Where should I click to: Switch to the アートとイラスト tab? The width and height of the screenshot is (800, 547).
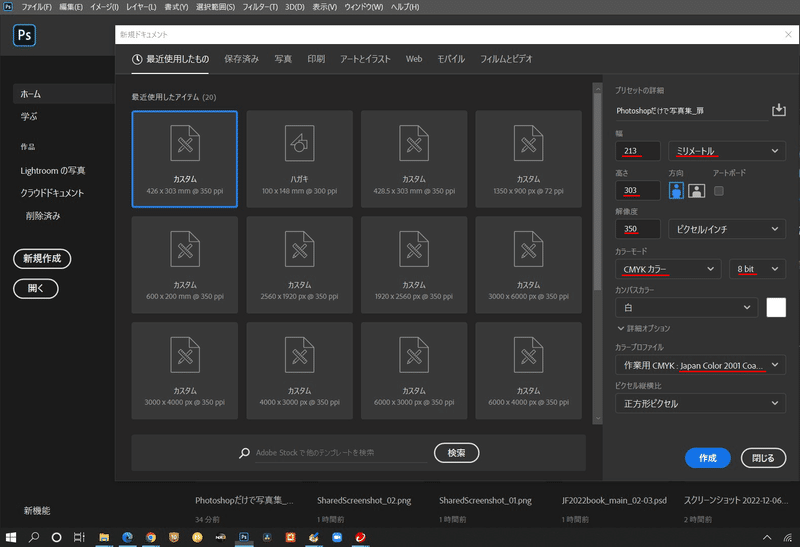365,59
